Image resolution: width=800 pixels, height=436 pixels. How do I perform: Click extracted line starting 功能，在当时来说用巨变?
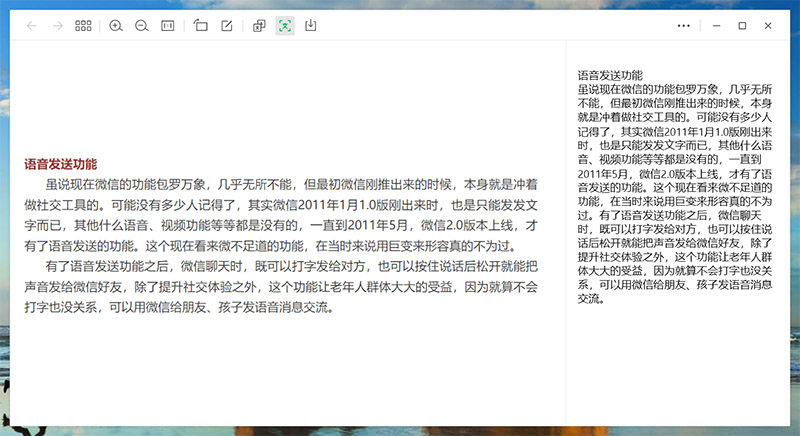coord(675,201)
